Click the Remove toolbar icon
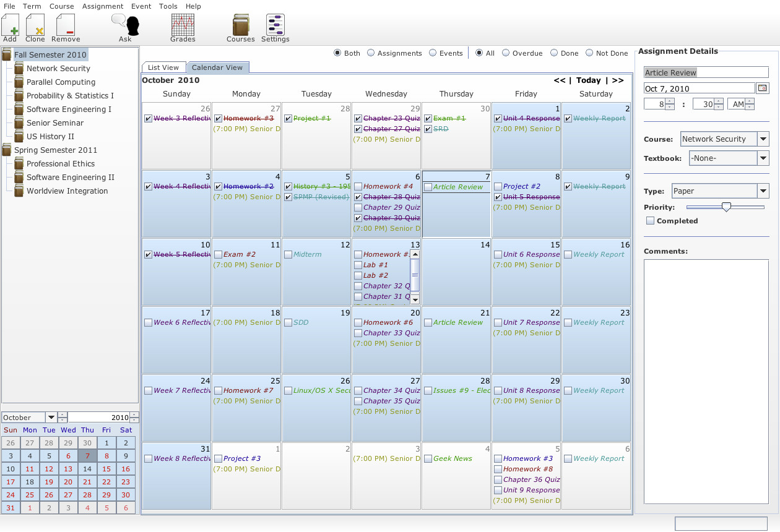780x532 pixels. (x=66, y=25)
